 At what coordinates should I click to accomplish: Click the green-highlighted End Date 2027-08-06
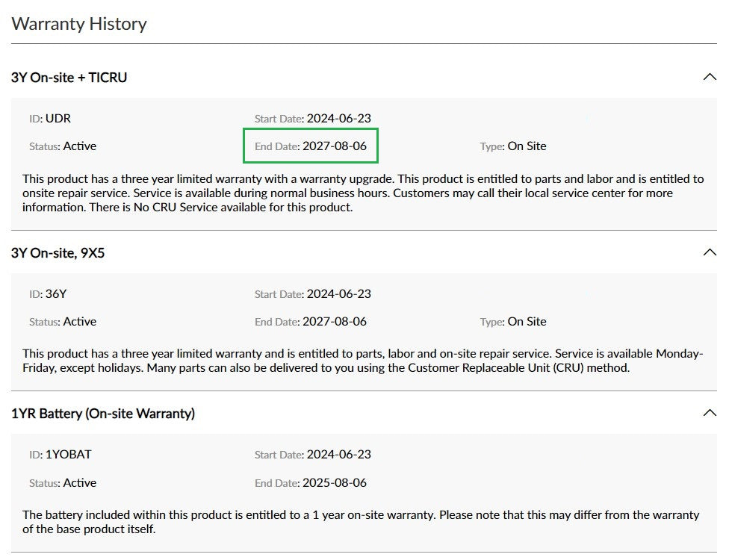pos(311,146)
